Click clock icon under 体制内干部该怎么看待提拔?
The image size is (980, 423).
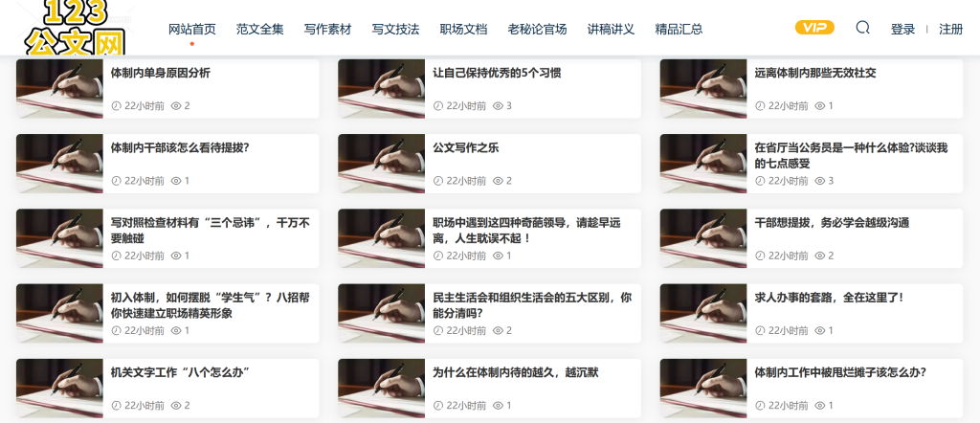[x=116, y=181]
